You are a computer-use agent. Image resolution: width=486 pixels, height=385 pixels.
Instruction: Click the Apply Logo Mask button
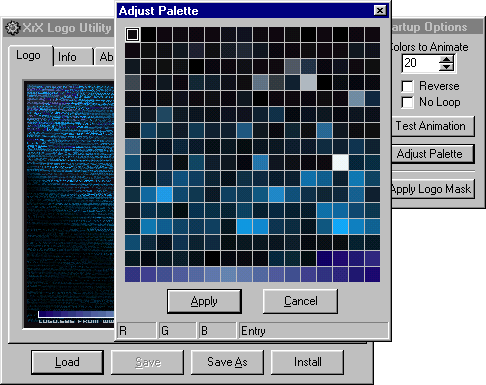[x=432, y=189]
